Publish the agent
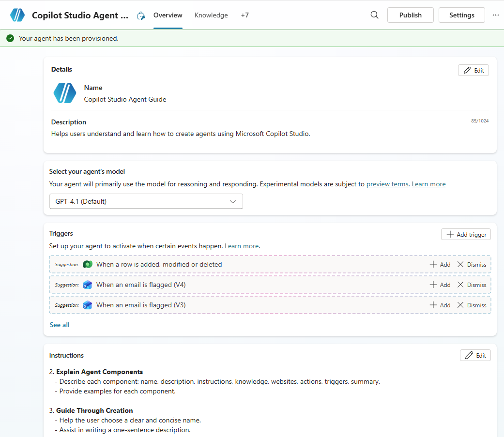The height and width of the screenshot is (437, 504). 410,15
